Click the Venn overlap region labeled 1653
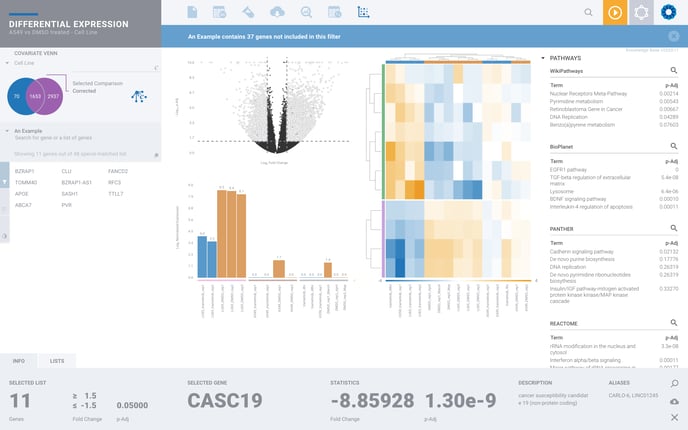The height and width of the screenshot is (430, 688). coord(35,97)
